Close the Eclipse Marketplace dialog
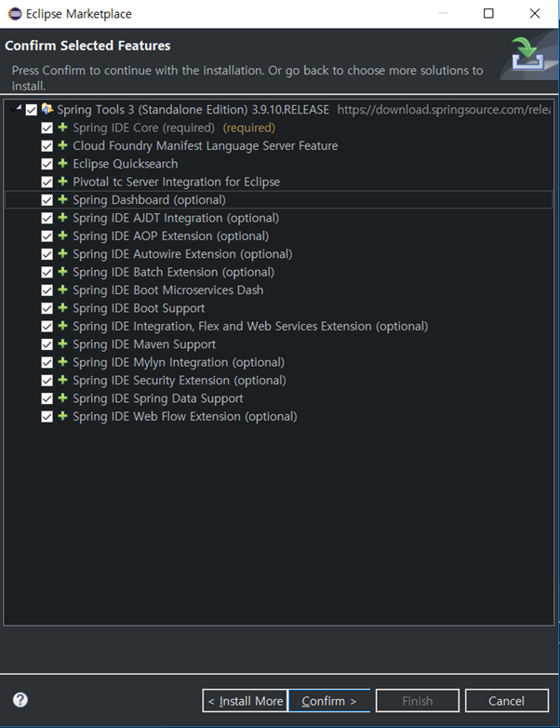The image size is (560, 728). coord(535,13)
